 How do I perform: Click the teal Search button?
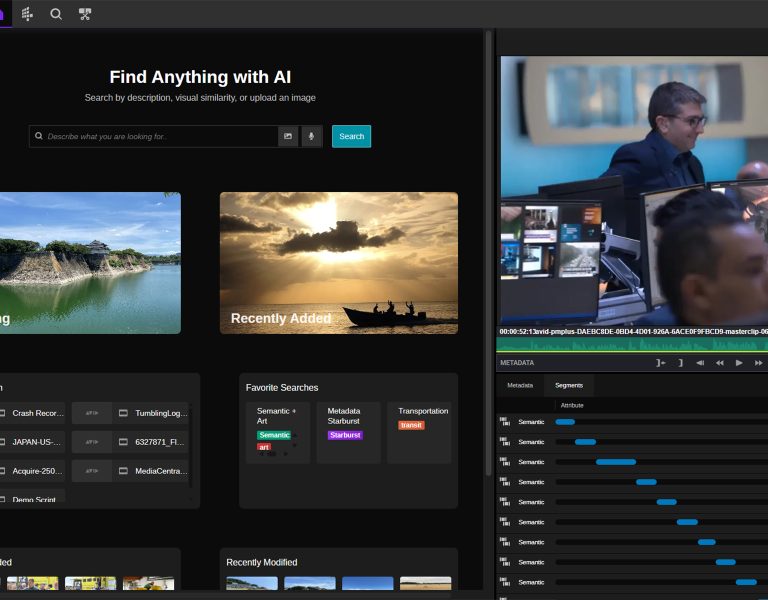[351, 136]
